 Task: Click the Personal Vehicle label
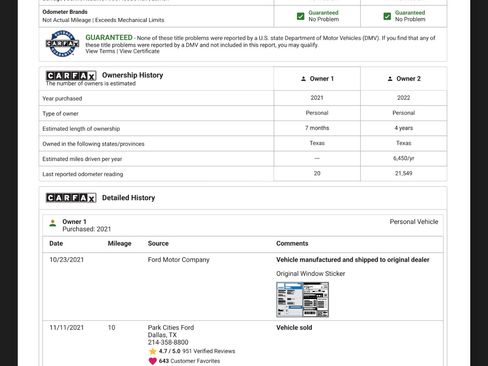coord(414,222)
